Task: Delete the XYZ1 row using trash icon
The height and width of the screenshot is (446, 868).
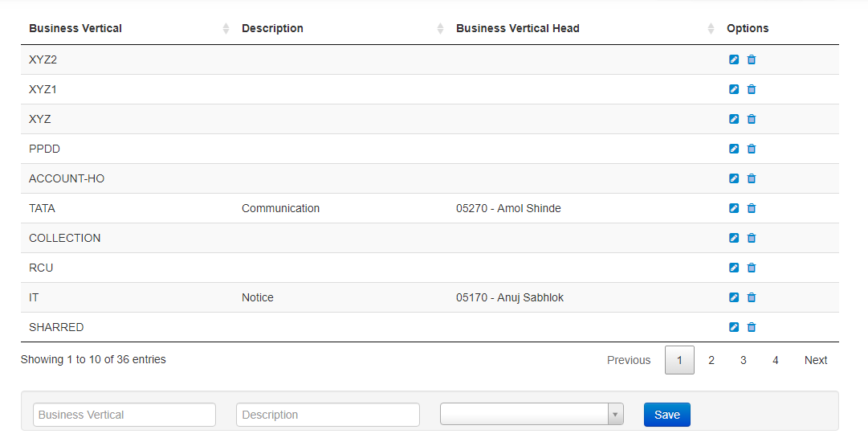Action: pos(752,89)
